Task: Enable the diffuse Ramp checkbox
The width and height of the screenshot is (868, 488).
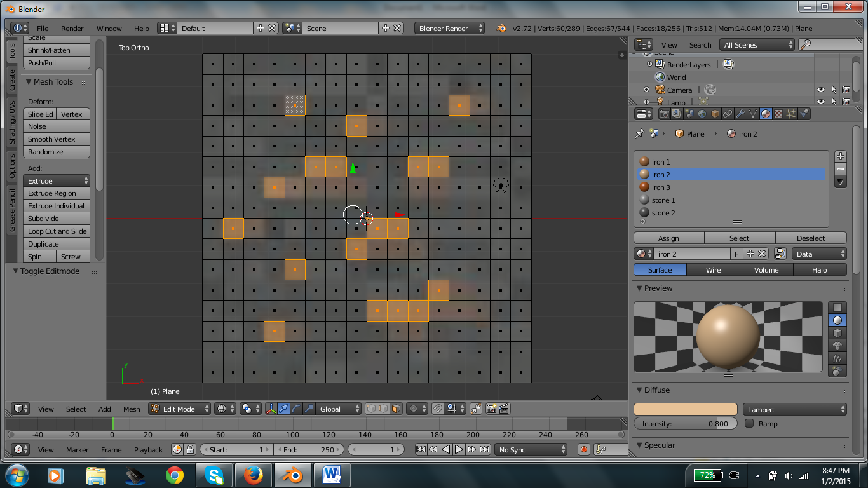Action: (749, 423)
